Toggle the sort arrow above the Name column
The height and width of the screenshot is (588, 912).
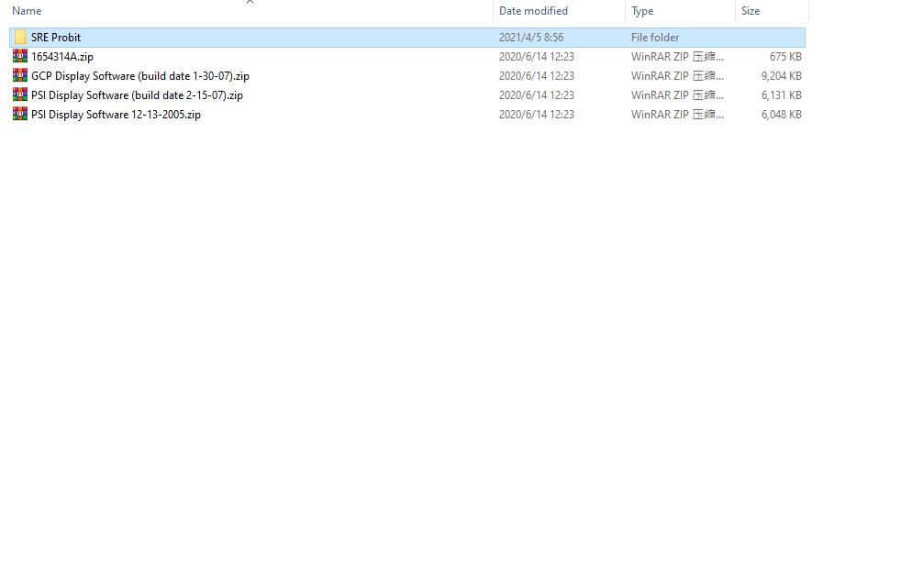tap(250, 2)
